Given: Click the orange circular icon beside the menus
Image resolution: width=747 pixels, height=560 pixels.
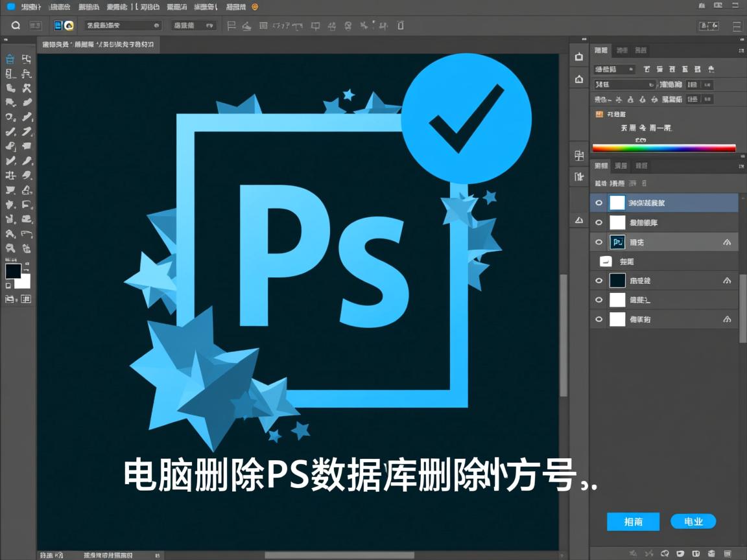Looking at the screenshot, I should [x=255, y=6].
